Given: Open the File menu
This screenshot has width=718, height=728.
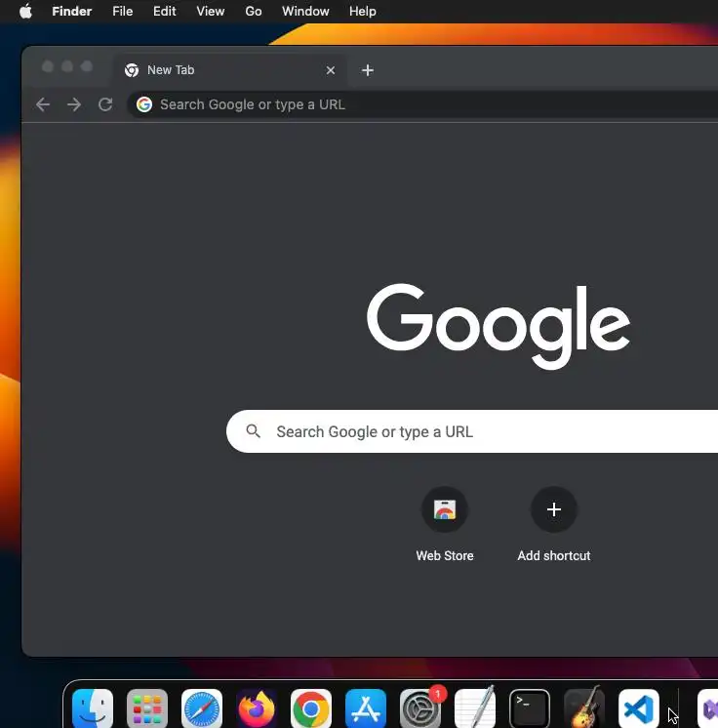Looking at the screenshot, I should tap(123, 11).
